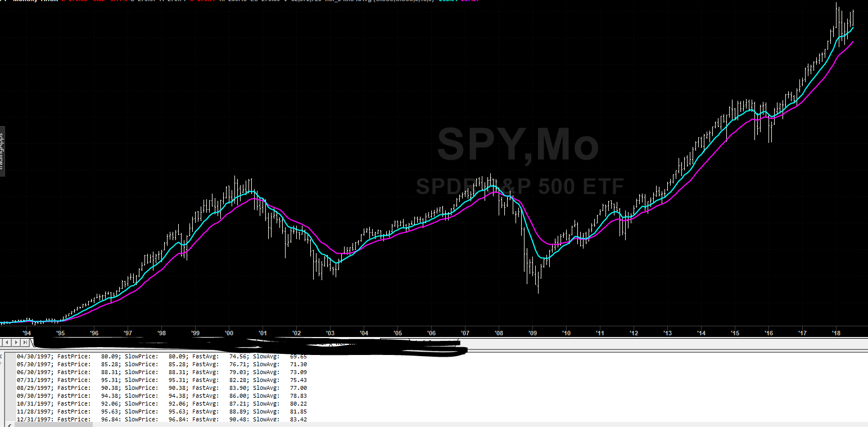Click the FastAvg value 86.00
Screen dimensions: 868x427
[x=239, y=395]
